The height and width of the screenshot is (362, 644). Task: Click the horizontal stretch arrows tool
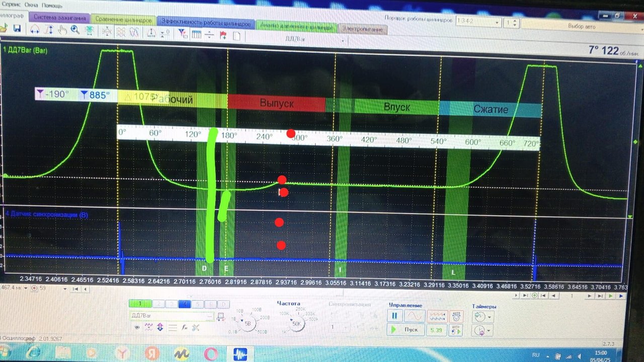click(35, 30)
